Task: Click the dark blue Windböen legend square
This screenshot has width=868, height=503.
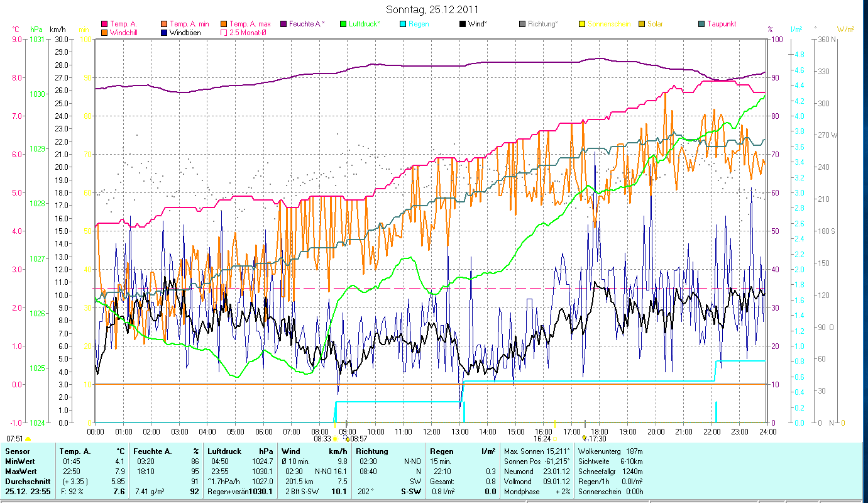Action: click(x=163, y=33)
